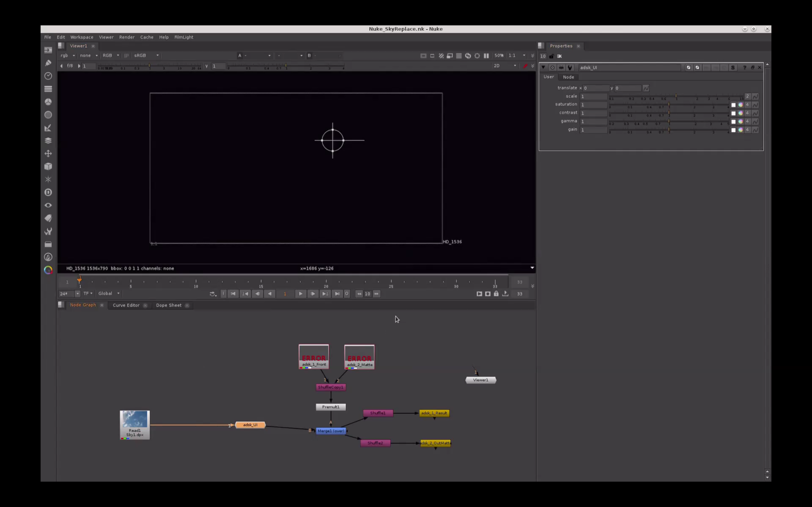The image size is (812, 507).
Task: Toggle gain channel split button labeled 4
Action: pyautogui.click(x=748, y=130)
